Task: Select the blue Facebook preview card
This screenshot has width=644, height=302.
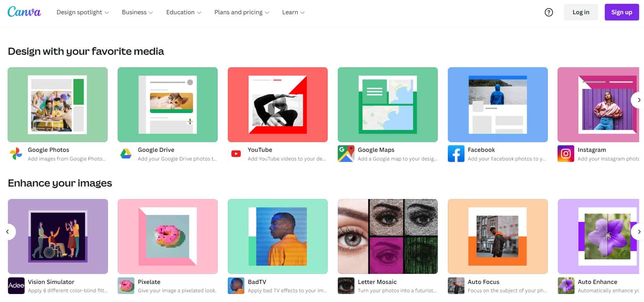Action: point(498,105)
